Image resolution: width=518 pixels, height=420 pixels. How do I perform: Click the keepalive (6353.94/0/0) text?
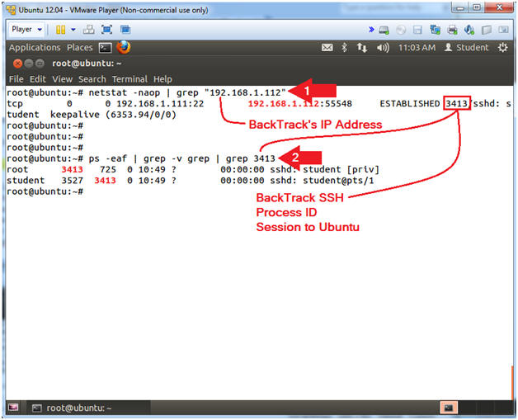coord(113,115)
